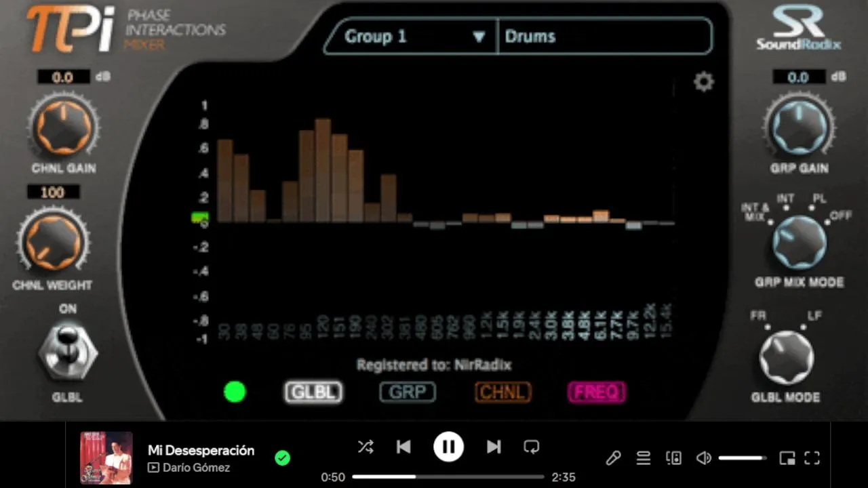868x488 pixels.
Task: Click the GRP GAIN knob
Action: click(799, 127)
